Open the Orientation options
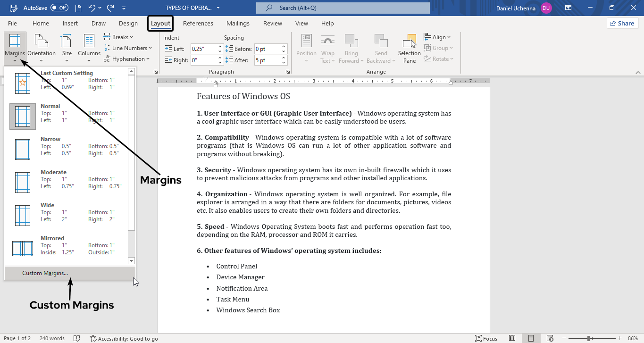 pyautogui.click(x=42, y=48)
